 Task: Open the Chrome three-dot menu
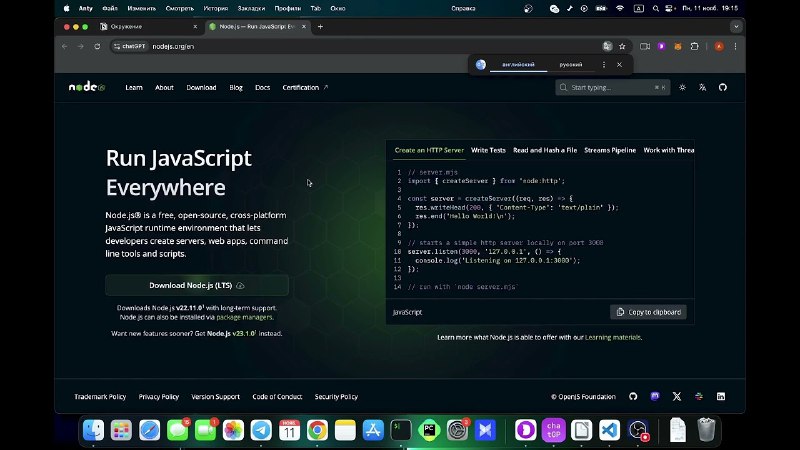coord(735,46)
